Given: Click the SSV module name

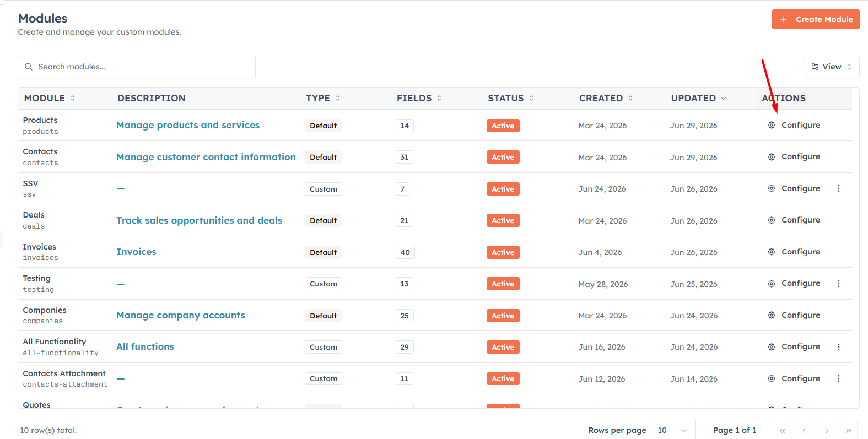Looking at the screenshot, I should coord(31,183).
